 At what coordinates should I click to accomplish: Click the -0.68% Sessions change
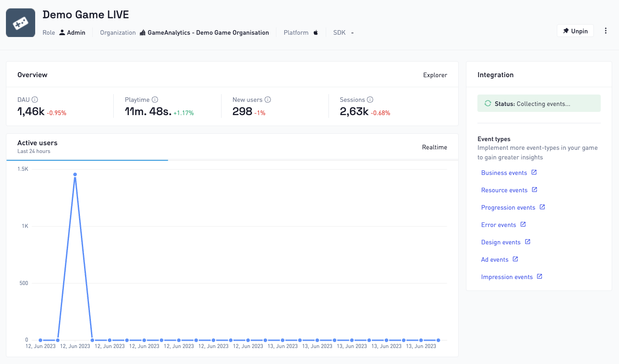[x=381, y=113]
